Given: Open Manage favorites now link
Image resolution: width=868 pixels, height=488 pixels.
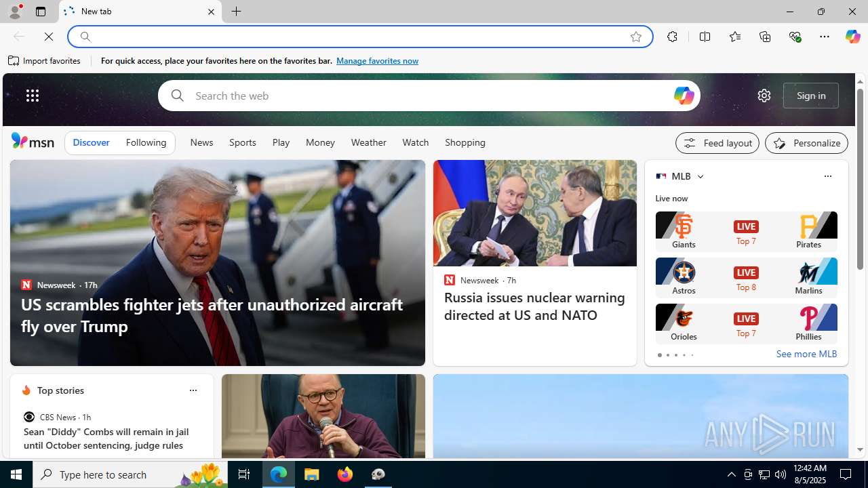Looking at the screenshot, I should [377, 61].
